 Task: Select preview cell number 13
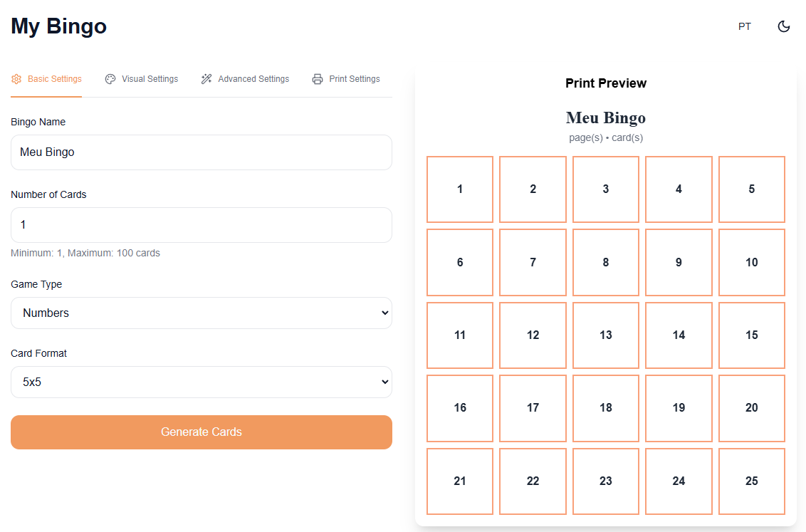click(605, 335)
